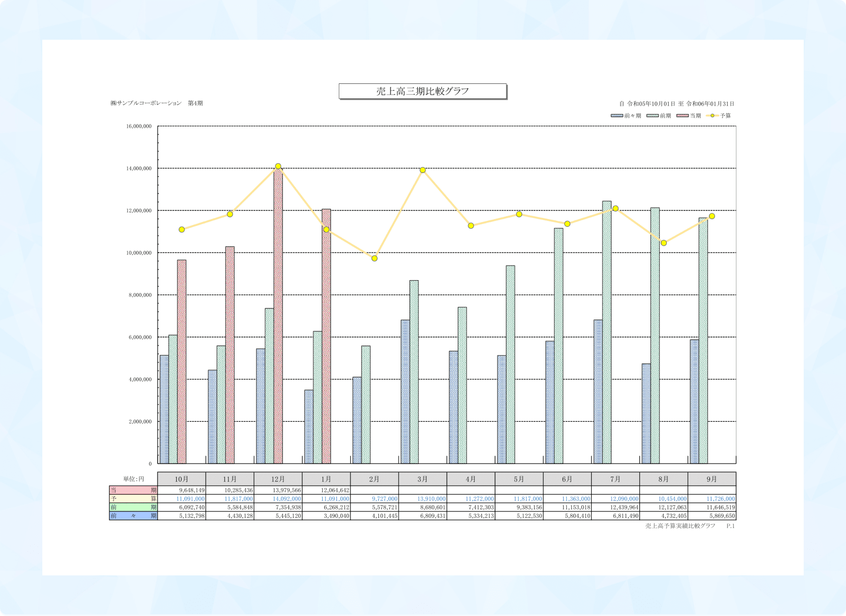
Task: Click the budget cell 12,090,000
Action: 615,498
